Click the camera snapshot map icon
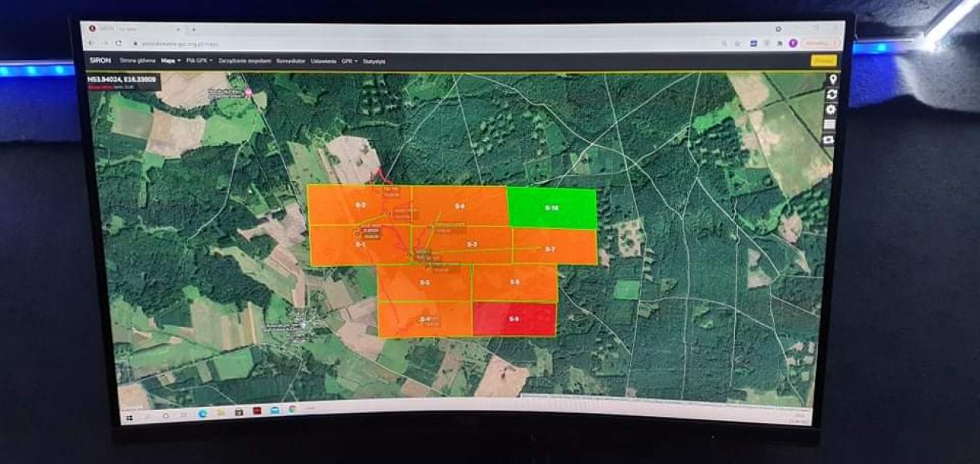 [x=829, y=140]
